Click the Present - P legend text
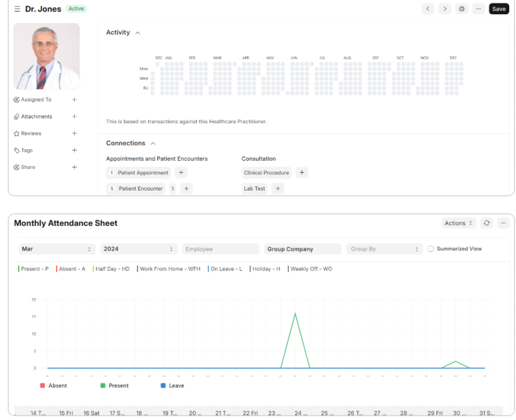The height and width of the screenshot is (420, 516). 35,269
